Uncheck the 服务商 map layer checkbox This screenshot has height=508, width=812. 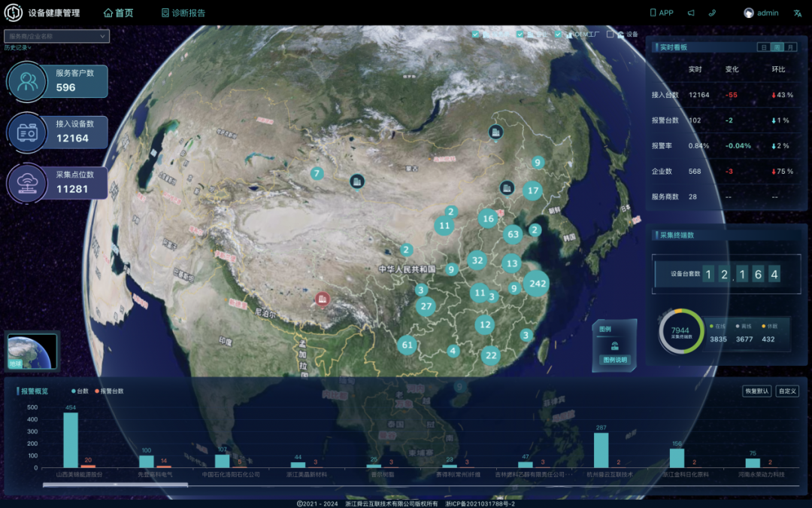[x=475, y=34]
